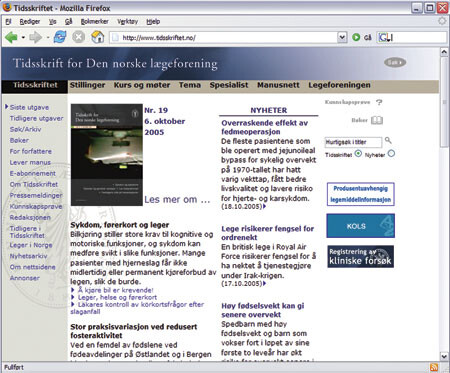The width and height of the screenshot is (450, 373).
Task: Open headline Høy fødselsvekt kan gi senere overvekt
Action: point(263,310)
